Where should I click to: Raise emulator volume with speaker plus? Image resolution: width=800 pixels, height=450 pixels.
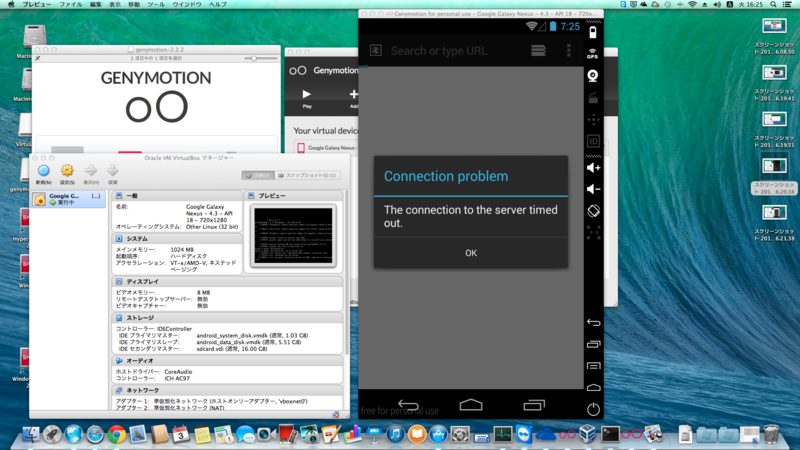pos(593,168)
